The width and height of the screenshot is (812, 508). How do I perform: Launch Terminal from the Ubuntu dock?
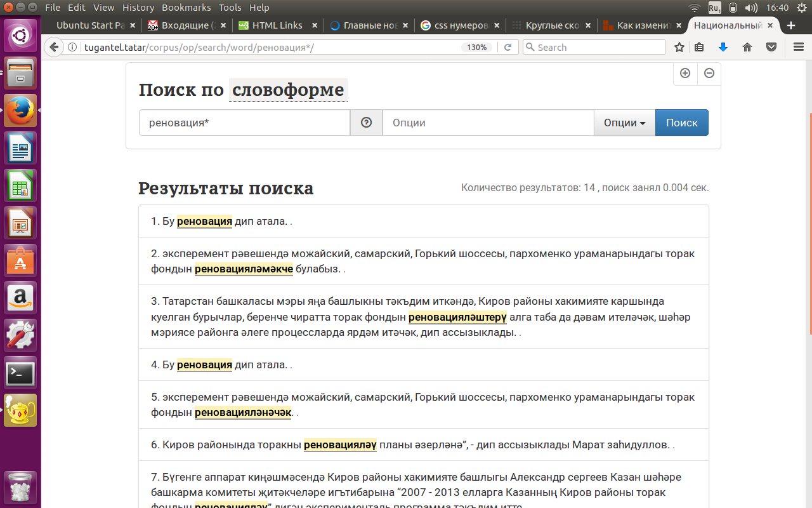pyautogui.click(x=20, y=373)
